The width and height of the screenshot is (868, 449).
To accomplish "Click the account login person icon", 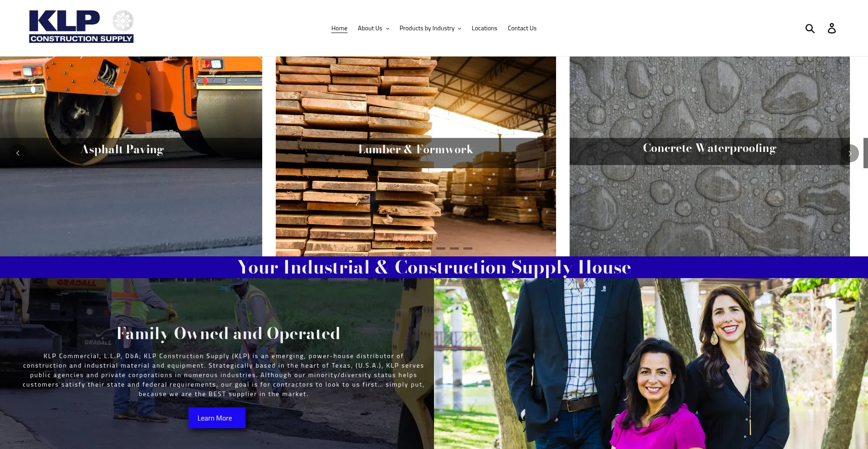I will pos(831,28).
